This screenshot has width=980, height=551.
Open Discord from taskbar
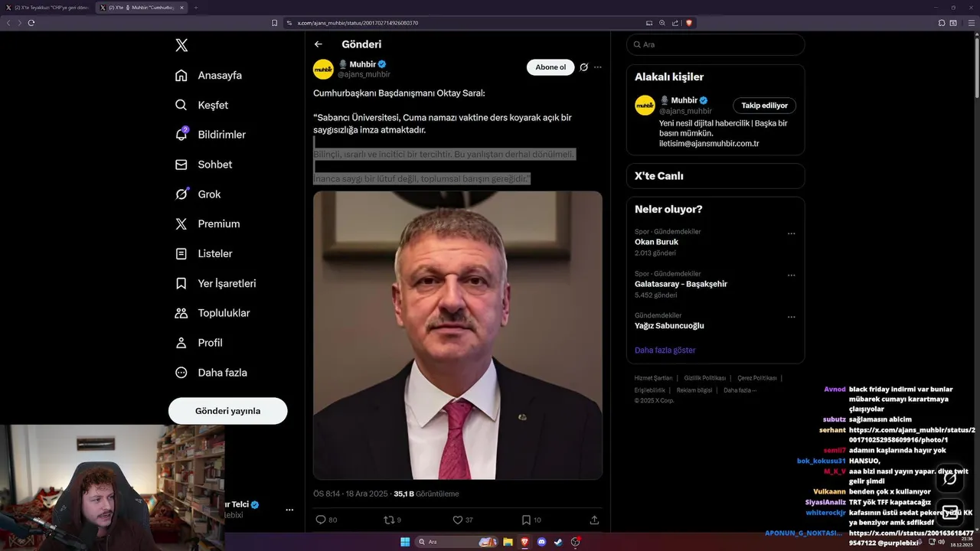click(542, 542)
